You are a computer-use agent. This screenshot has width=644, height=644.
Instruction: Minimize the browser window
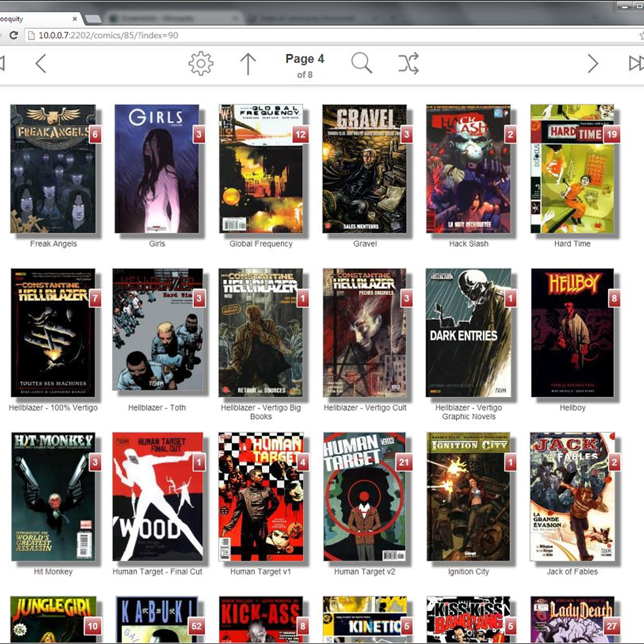pyautogui.click(x=625, y=6)
